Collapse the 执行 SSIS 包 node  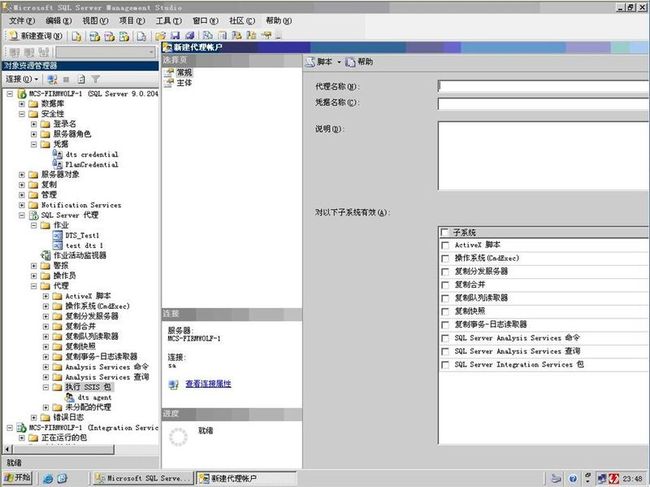click(x=46, y=387)
